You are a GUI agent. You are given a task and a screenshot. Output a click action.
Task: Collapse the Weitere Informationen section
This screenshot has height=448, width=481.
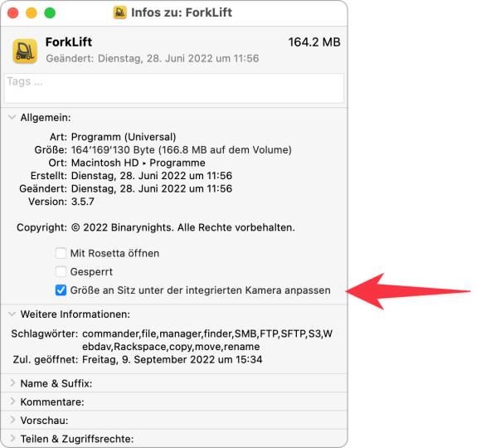(x=12, y=314)
